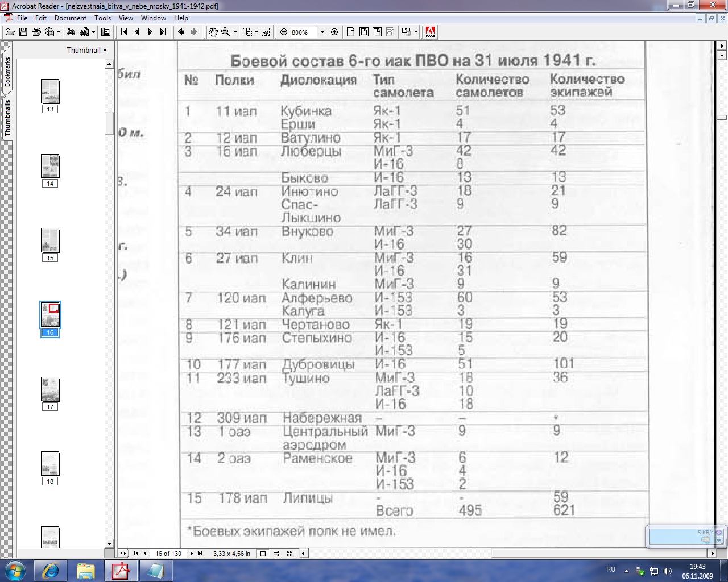Open Windows Explorer from the taskbar
Screen dimensions: 728x582
(85, 571)
